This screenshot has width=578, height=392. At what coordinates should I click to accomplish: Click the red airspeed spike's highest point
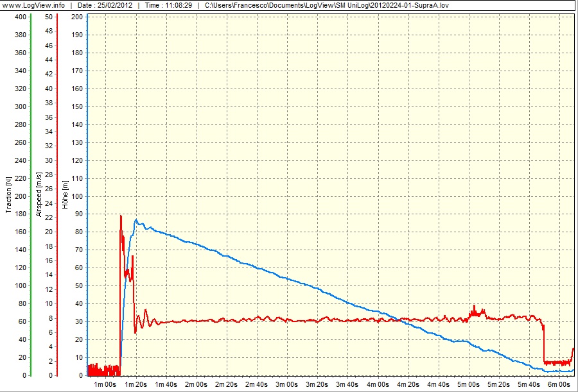click(121, 216)
